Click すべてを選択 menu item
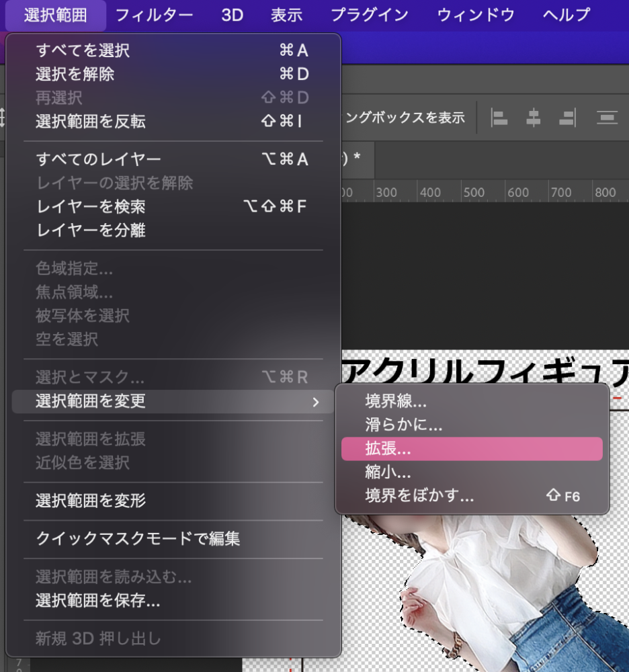Screen dimensions: 629x672 point(83,50)
